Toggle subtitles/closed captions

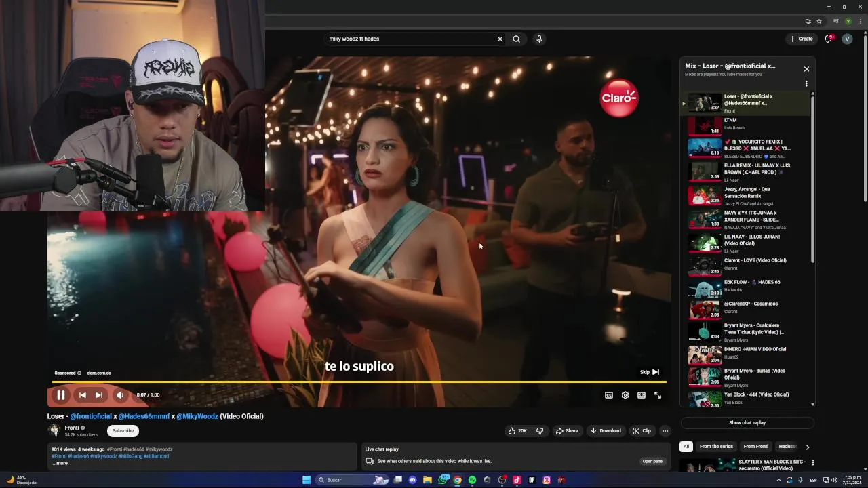(x=609, y=395)
